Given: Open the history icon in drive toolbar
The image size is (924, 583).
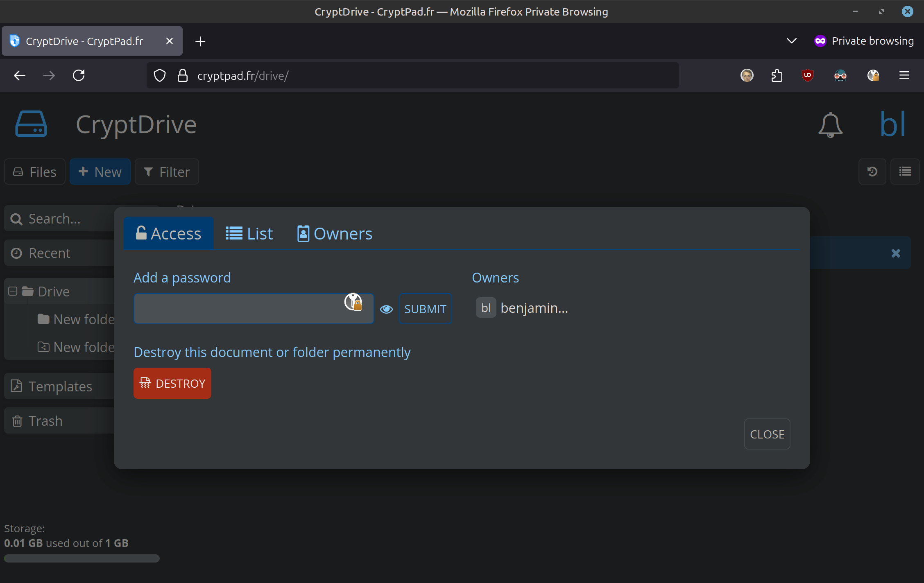Looking at the screenshot, I should (x=872, y=172).
